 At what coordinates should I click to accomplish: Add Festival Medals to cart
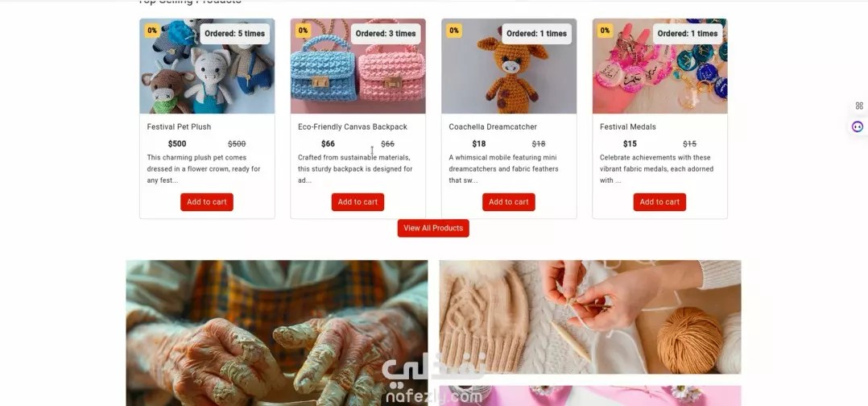tap(659, 202)
